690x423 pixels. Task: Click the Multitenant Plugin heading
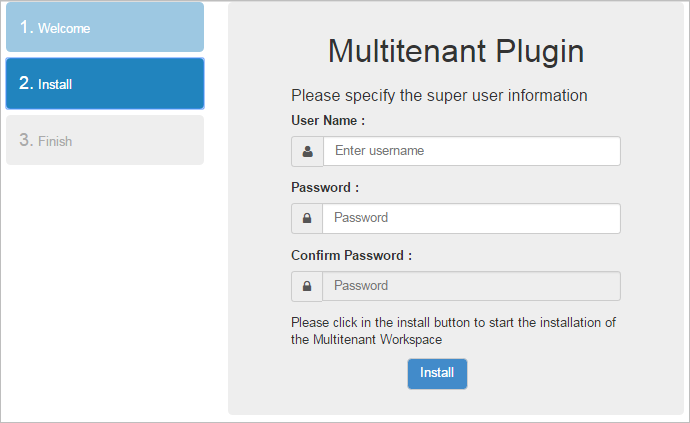[456, 52]
